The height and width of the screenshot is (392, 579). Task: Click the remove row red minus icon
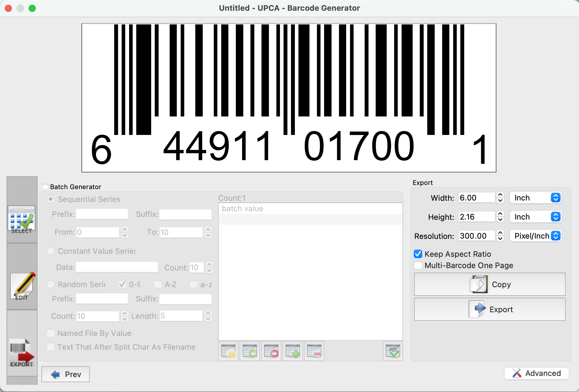(314, 351)
